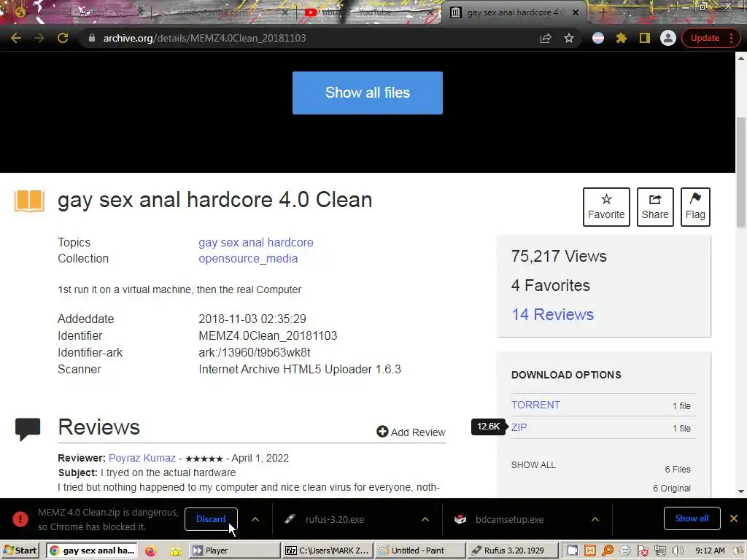Click the network tray icon
The height and width of the screenshot is (560, 747).
659,551
